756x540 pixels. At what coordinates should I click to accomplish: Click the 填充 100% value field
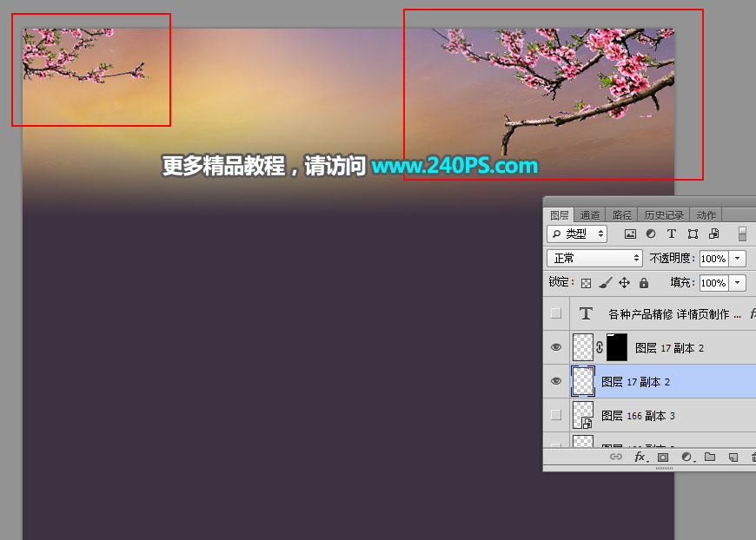pos(714,283)
